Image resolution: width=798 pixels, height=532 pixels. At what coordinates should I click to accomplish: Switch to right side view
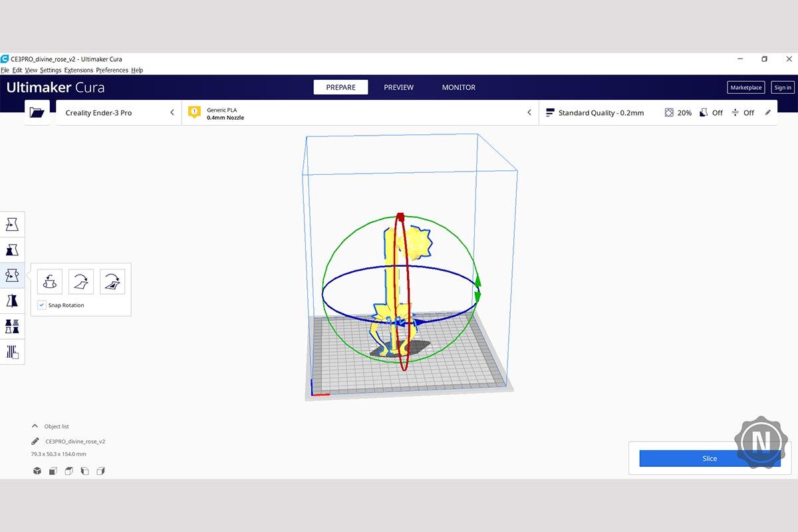point(101,471)
